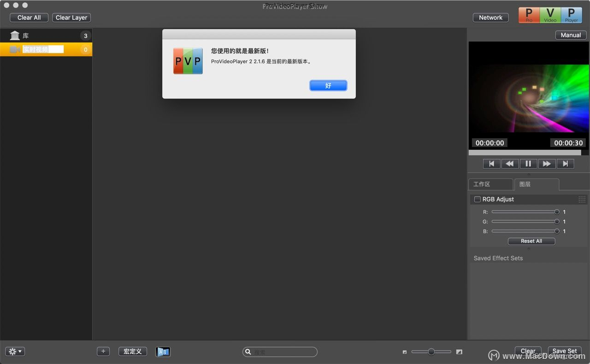The height and width of the screenshot is (364, 590).
Task: Collapse panel with arrow below playback controls
Action: (529, 175)
